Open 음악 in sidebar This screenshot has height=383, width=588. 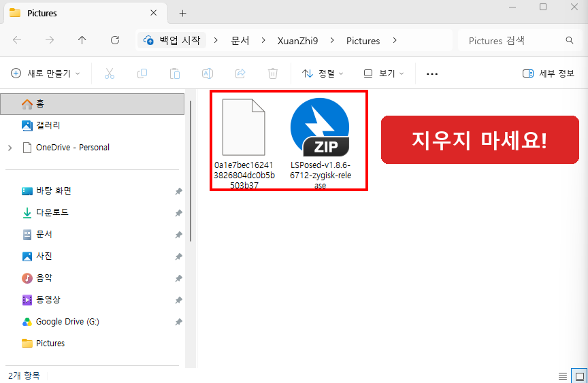(93, 278)
